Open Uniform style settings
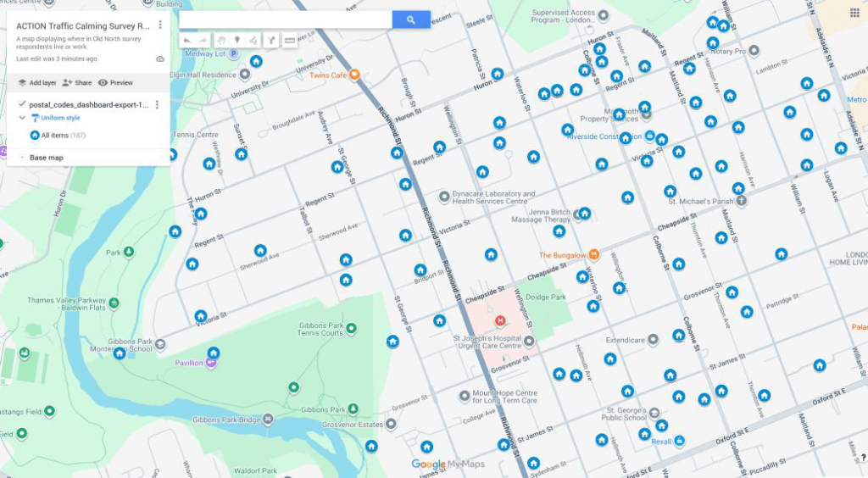 (x=59, y=118)
